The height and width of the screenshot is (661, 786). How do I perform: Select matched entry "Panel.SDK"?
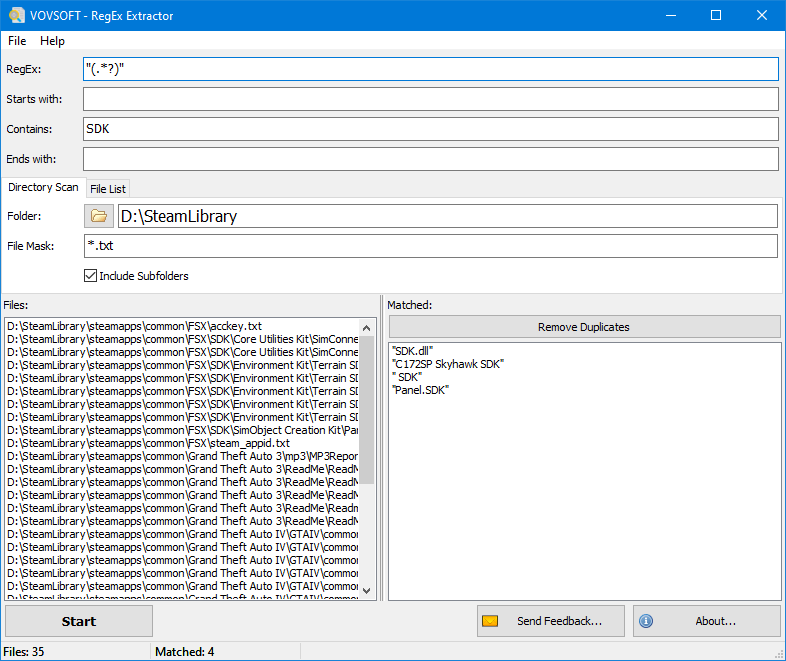(421, 390)
